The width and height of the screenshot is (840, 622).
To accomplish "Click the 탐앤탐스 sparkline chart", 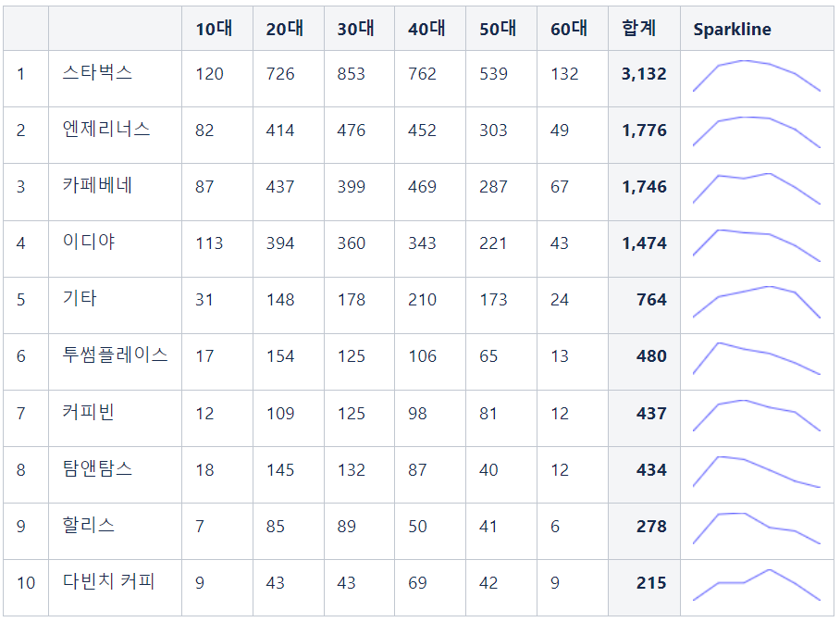I will (757, 472).
